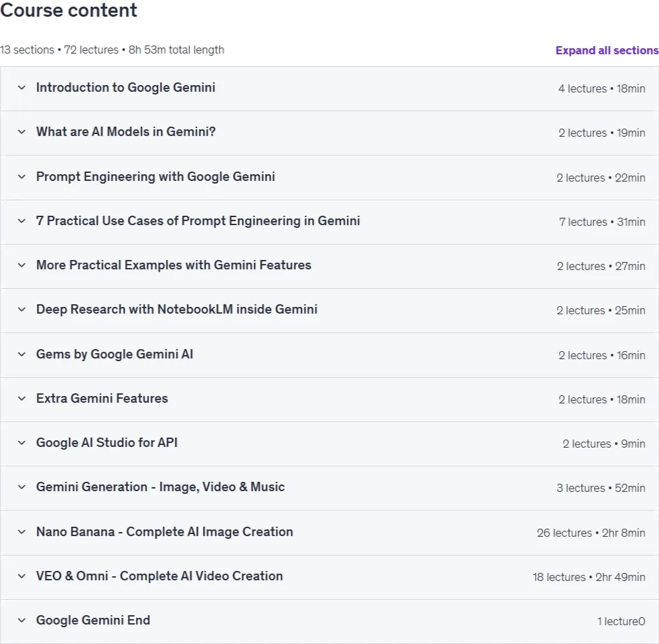The image size is (659, 644).
Task: Expand chevron beside Deep Research with NotebookLM
Action: [x=21, y=309]
